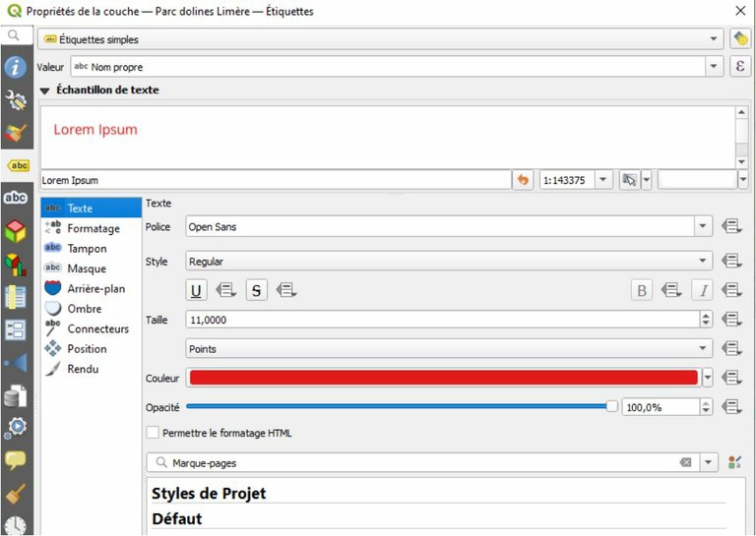Clear the Marque-pages search field
Screen dimensions: 756x536
685,462
